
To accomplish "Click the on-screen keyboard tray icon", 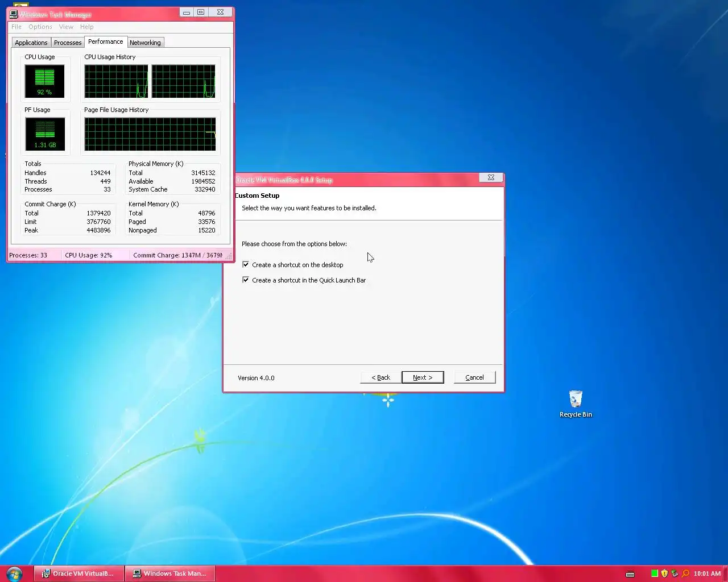I will [630, 573].
